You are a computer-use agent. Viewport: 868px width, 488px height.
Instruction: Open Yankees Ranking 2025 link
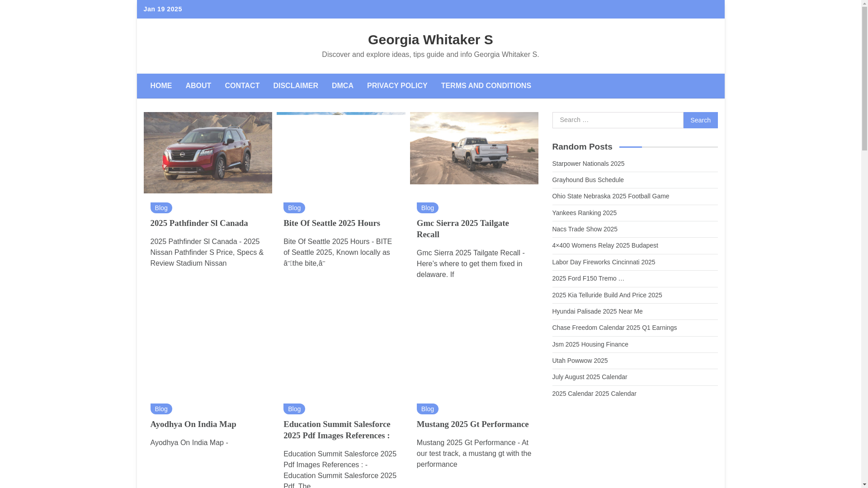click(584, 213)
